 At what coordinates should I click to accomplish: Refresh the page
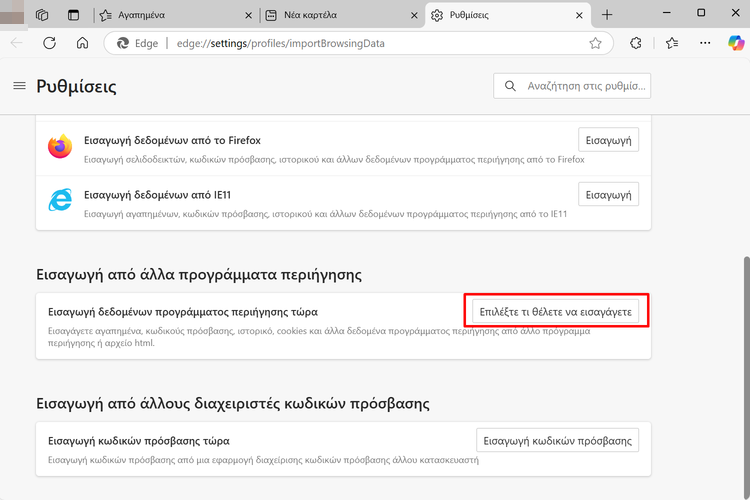(x=49, y=43)
